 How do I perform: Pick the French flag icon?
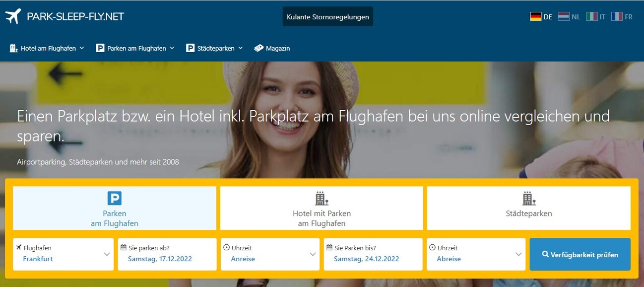point(617,16)
